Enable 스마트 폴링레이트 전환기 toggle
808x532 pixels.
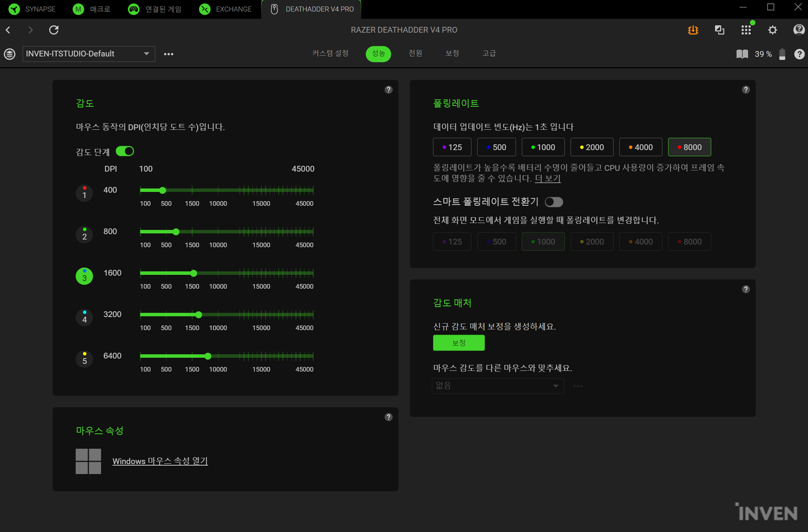coord(554,202)
